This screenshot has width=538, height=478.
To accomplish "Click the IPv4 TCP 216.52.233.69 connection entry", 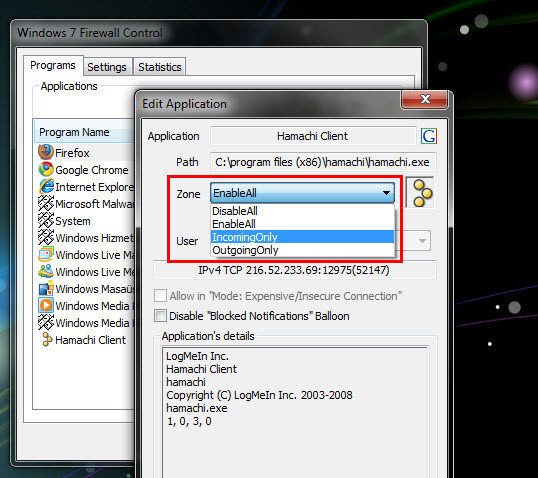I will pyautogui.click(x=294, y=270).
